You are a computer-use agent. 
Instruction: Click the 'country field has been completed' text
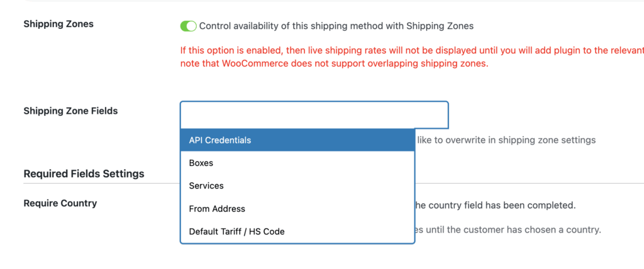(497, 205)
